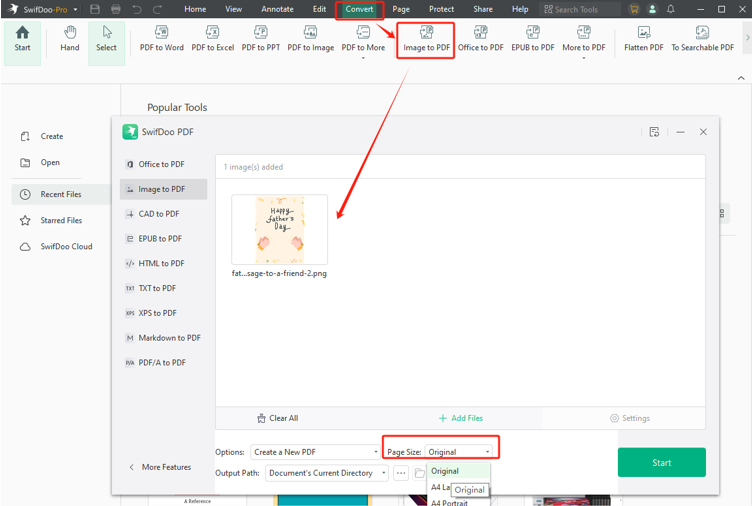Select TXT to PDF option
This screenshot has height=506, width=752.
coord(163,288)
